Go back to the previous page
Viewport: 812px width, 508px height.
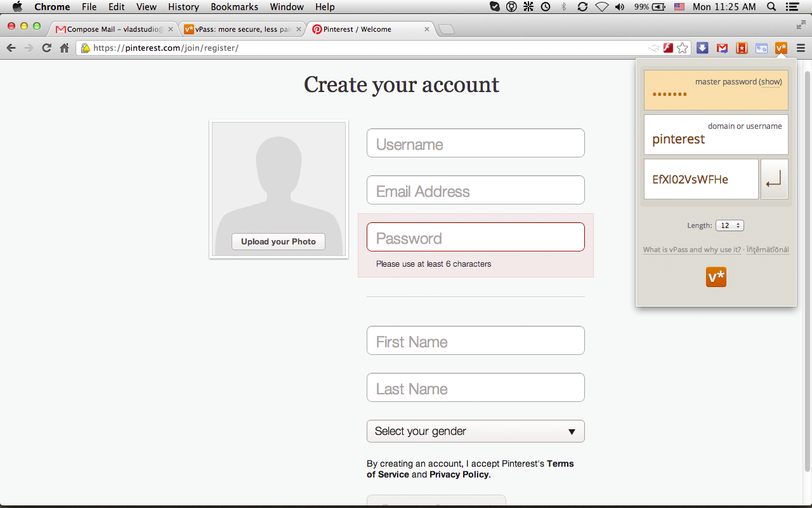click(x=11, y=48)
